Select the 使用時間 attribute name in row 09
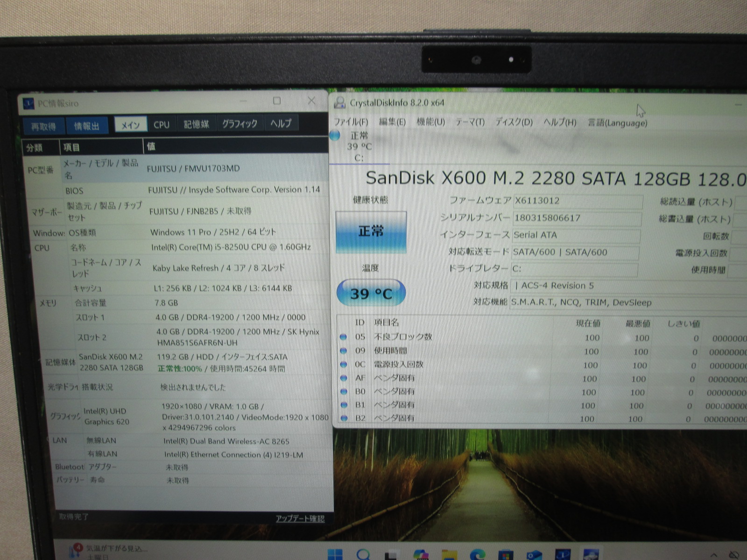The width and height of the screenshot is (747, 560). coord(390,350)
